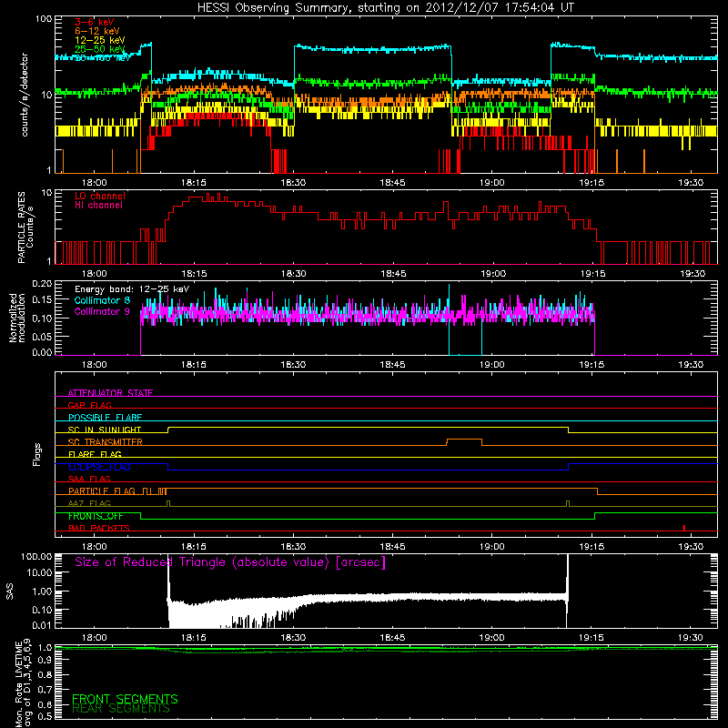Click the counts/s/detector axis label
The image size is (728, 728).
[x=25, y=95]
